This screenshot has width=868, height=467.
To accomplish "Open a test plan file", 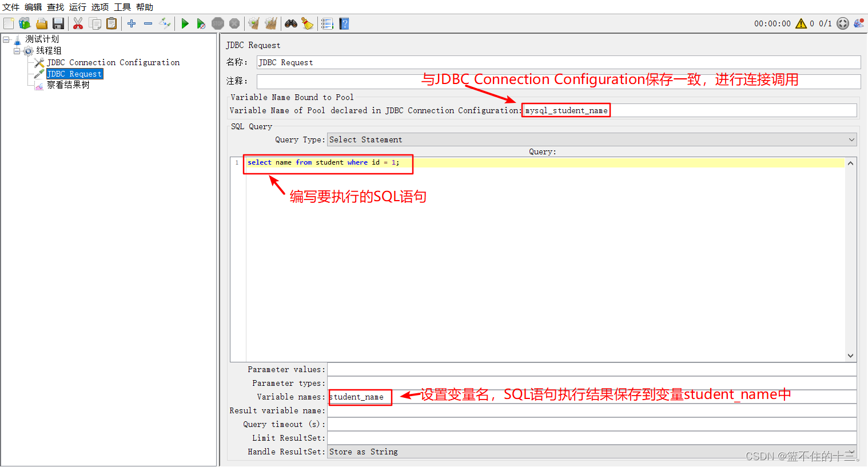I will coord(41,23).
